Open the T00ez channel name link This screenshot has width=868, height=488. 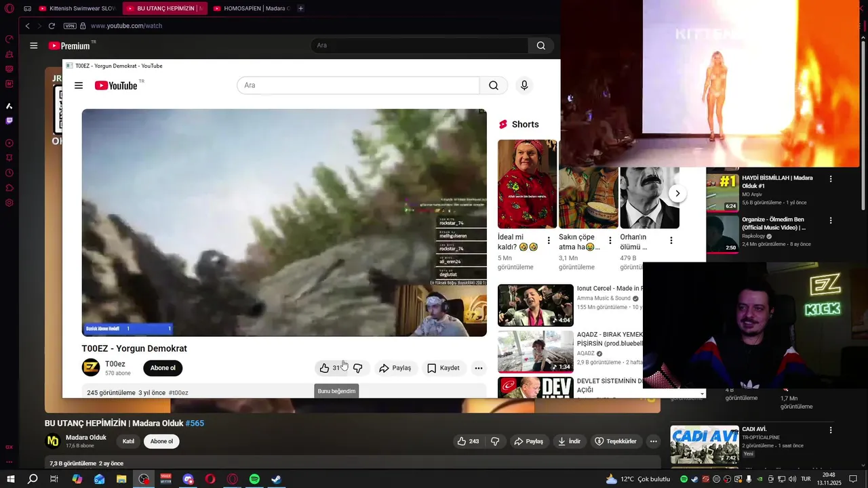pos(115,364)
